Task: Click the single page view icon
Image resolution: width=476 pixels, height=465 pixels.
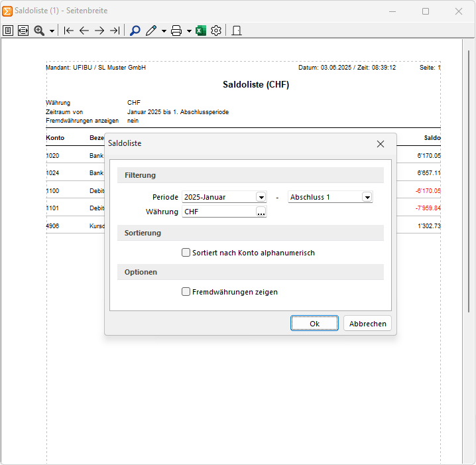Action: pos(8,31)
